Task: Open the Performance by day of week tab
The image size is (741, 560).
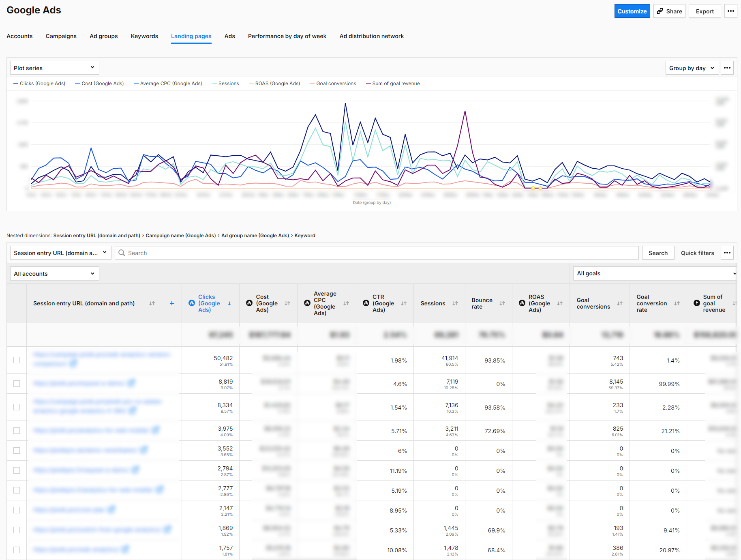Action: (287, 36)
